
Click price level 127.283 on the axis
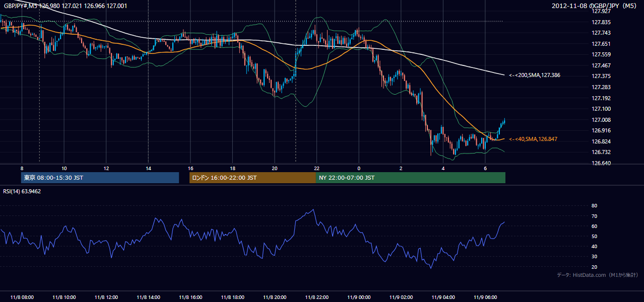click(601, 87)
